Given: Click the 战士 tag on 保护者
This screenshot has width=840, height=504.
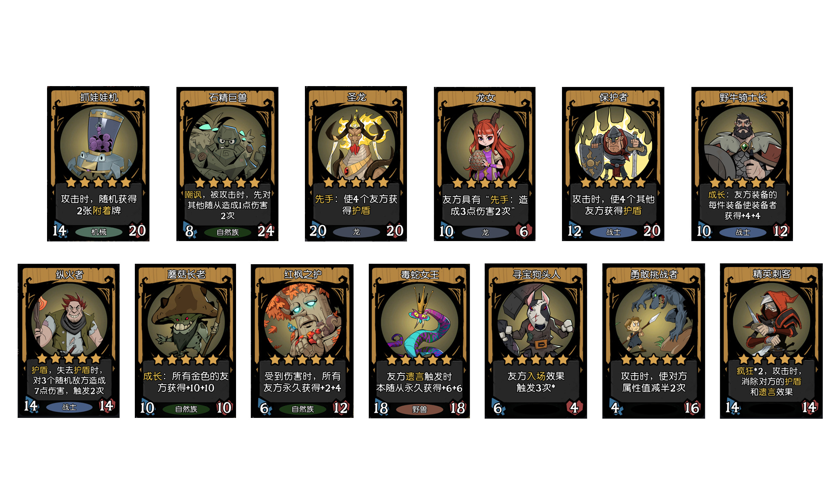Looking at the screenshot, I should pos(613,232).
